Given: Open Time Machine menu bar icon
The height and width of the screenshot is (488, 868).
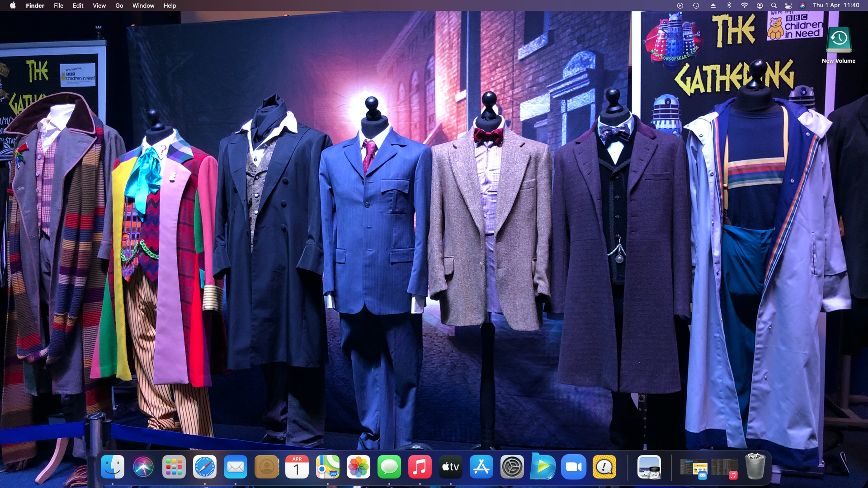Looking at the screenshot, I should coord(696,5).
